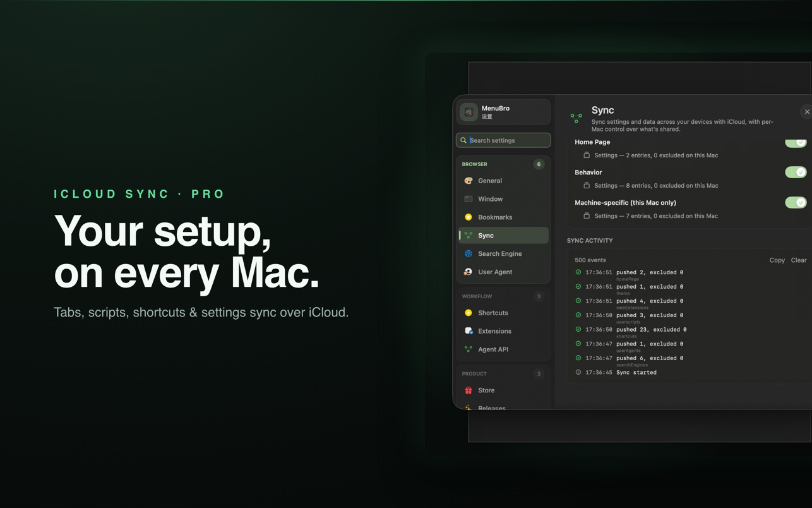812x508 pixels.
Task: Toggle the Home Page sync switch
Action: pyautogui.click(x=796, y=142)
